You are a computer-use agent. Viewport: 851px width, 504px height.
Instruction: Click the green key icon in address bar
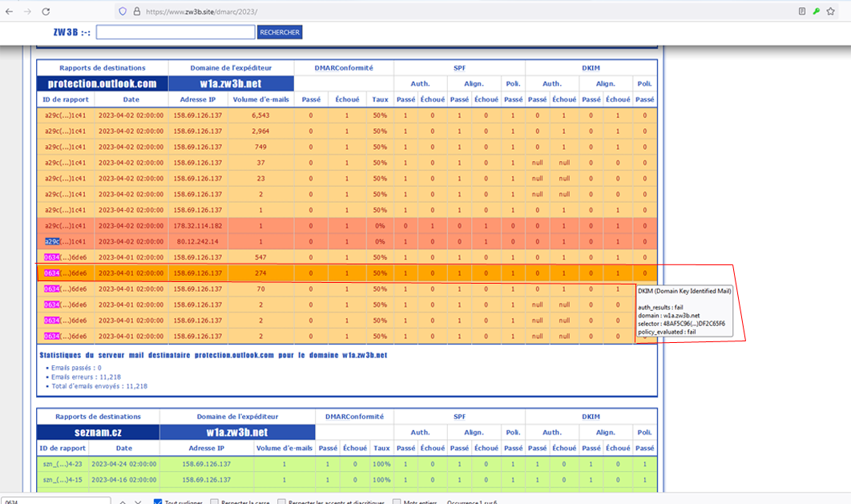point(816,12)
